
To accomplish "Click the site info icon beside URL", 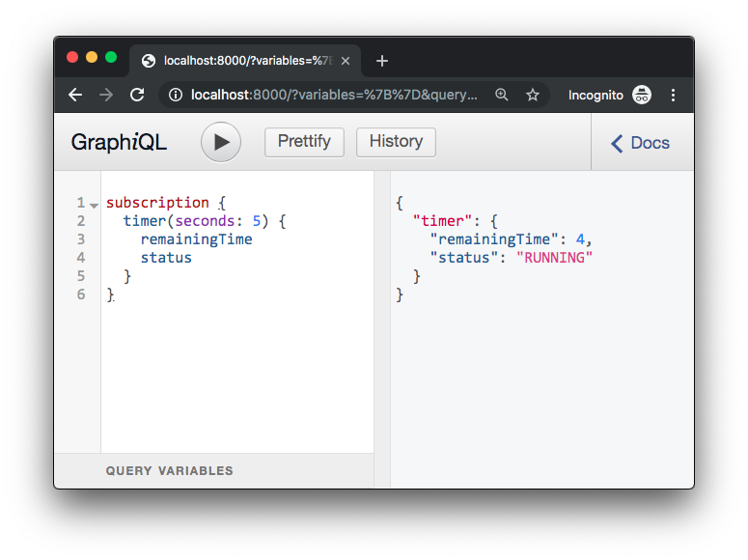I will click(176, 95).
